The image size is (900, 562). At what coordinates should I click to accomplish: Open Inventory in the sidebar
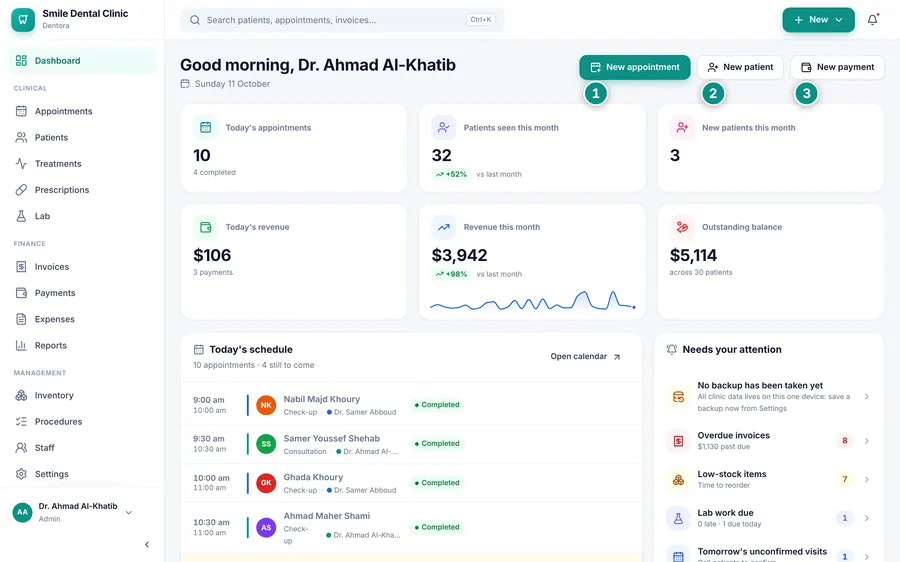[x=82, y=396]
